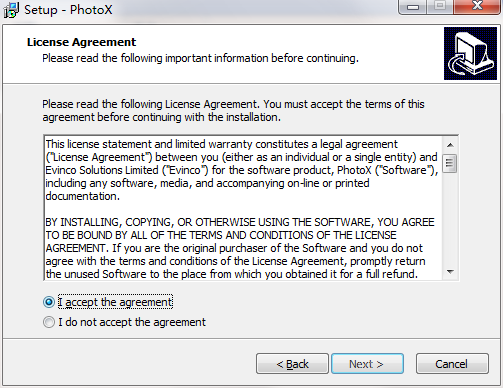The height and width of the screenshot is (388, 503).
Task: Close the PhotoX setup window
Action: (x=477, y=6)
